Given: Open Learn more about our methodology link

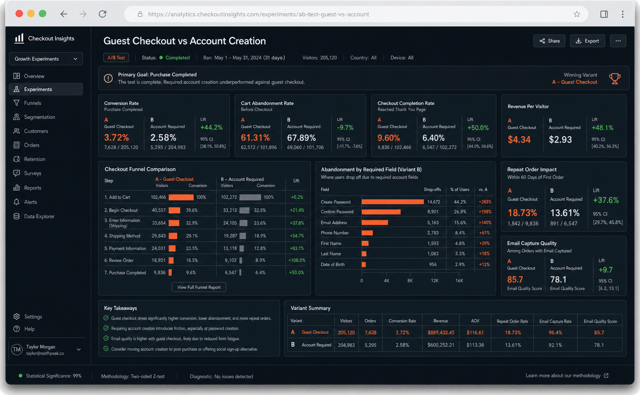Looking at the screenshot, I should tap(567, 375).
